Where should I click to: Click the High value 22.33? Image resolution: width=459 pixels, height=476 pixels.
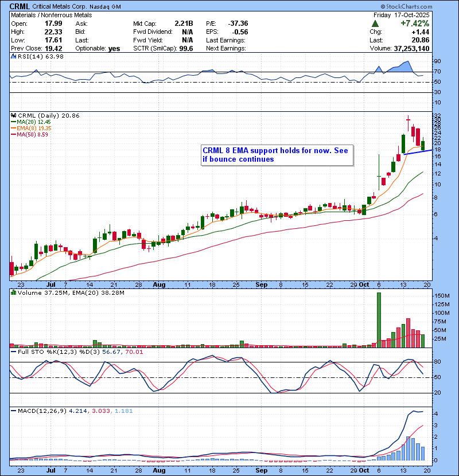click(53, 32)
